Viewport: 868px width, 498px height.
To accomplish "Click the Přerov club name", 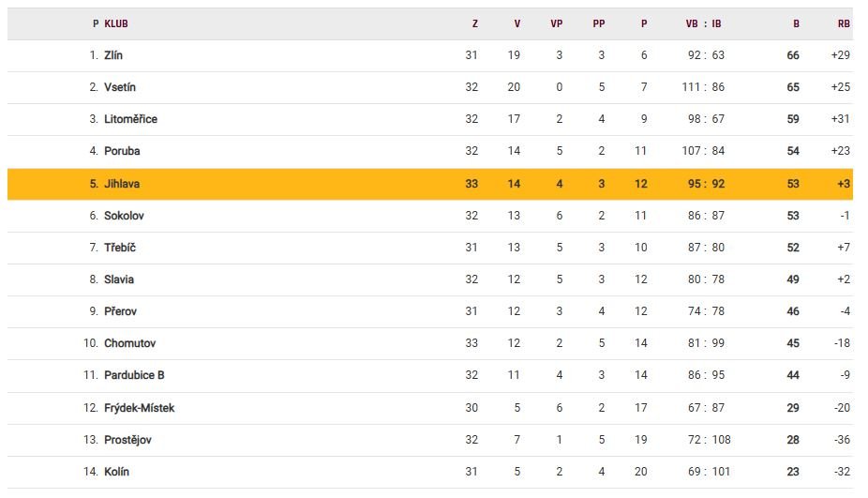I will pyautogui.click(x=120, y=311).
